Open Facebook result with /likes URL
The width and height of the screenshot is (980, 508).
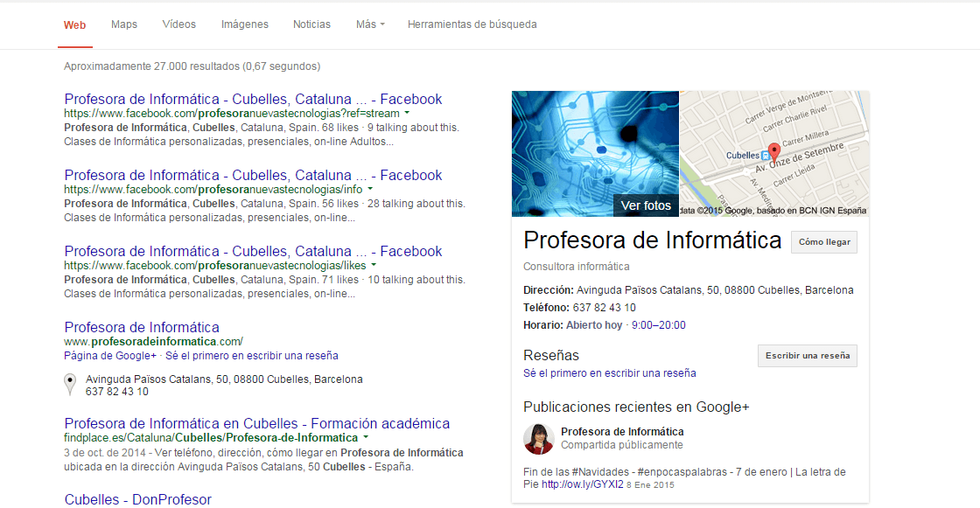[x=253, y=251]
